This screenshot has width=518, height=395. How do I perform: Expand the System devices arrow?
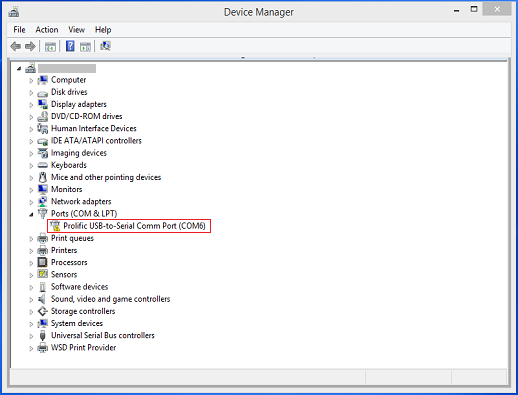point(31,324)
